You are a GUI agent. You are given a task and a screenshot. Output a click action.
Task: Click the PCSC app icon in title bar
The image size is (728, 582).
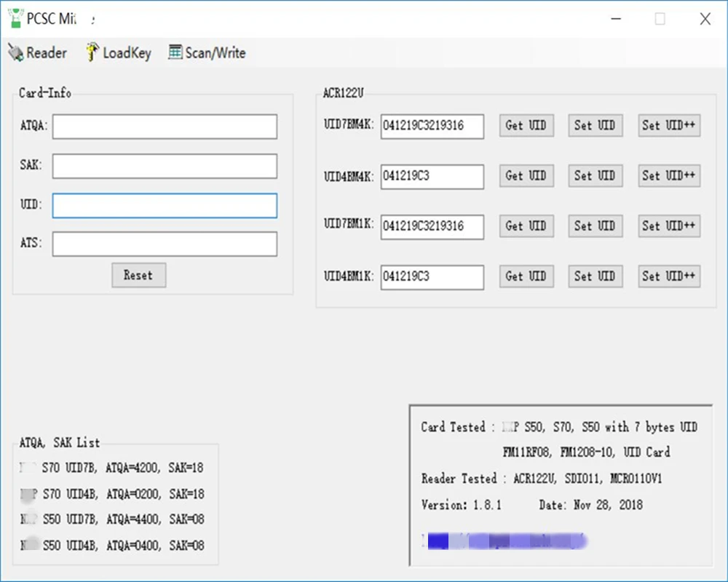point(14,18)
